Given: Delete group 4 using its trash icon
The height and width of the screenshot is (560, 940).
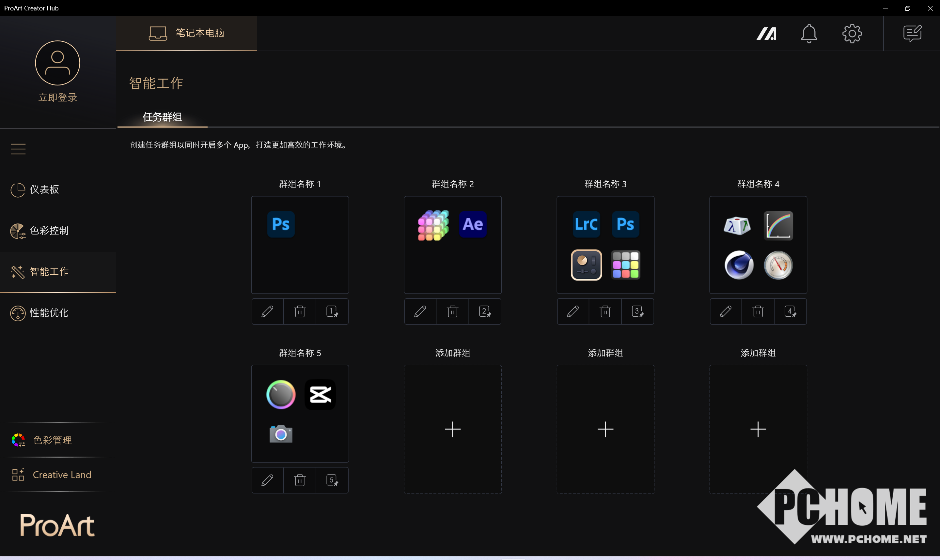Looking at the screenshot, I should (x=758, y=311).
